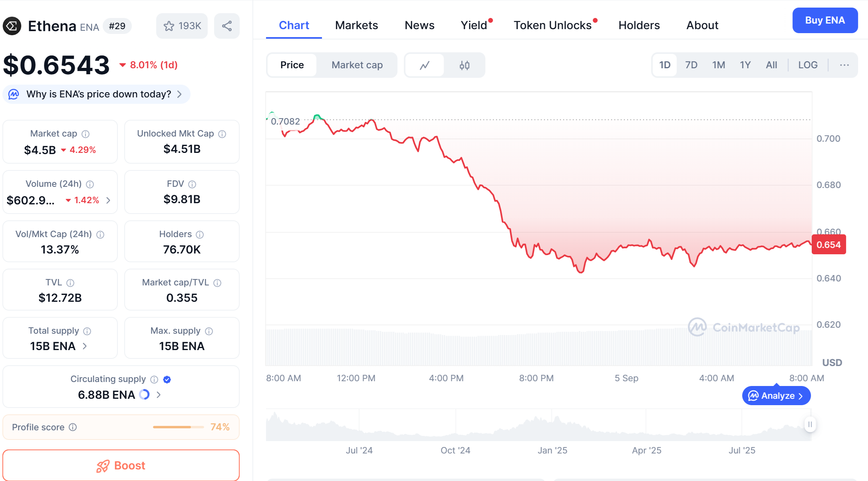Click the $12.72B TVL value
The width and height of the screenshot is (868, 481).
click(60, 298)
